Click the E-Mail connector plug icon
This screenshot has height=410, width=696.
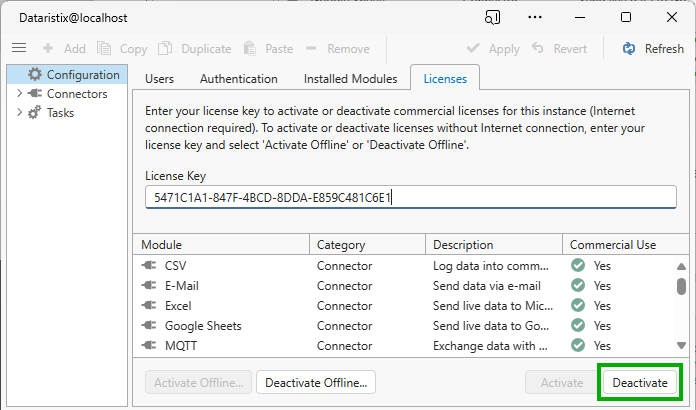[149, 285]
